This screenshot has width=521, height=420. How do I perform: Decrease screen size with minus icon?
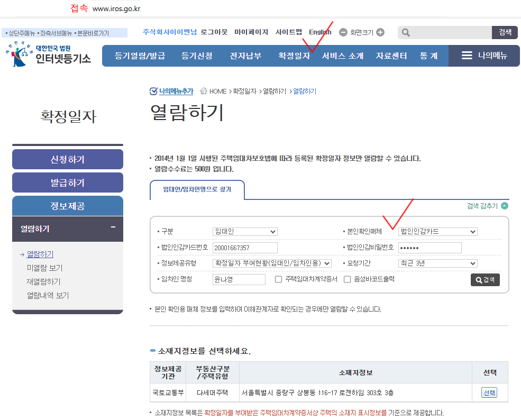[343, 32]
